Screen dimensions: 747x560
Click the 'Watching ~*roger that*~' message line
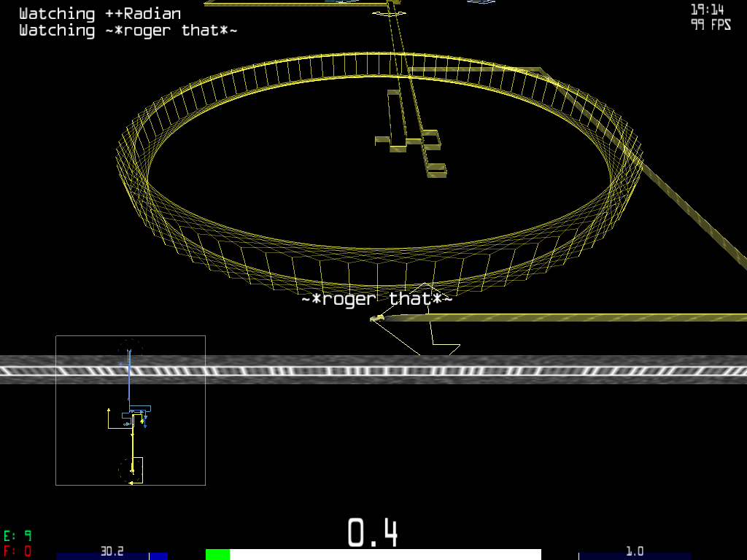(x=128, y=31)
